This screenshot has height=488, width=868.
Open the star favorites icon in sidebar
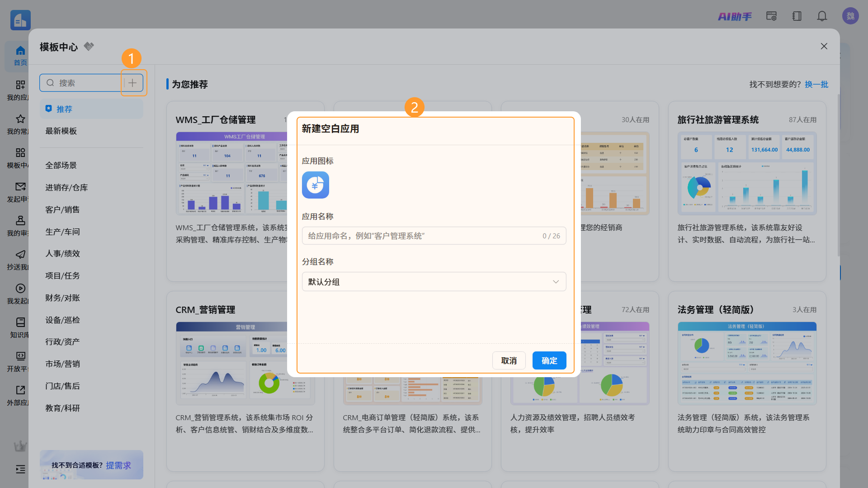pyautogui.click(x=20, y=119)
